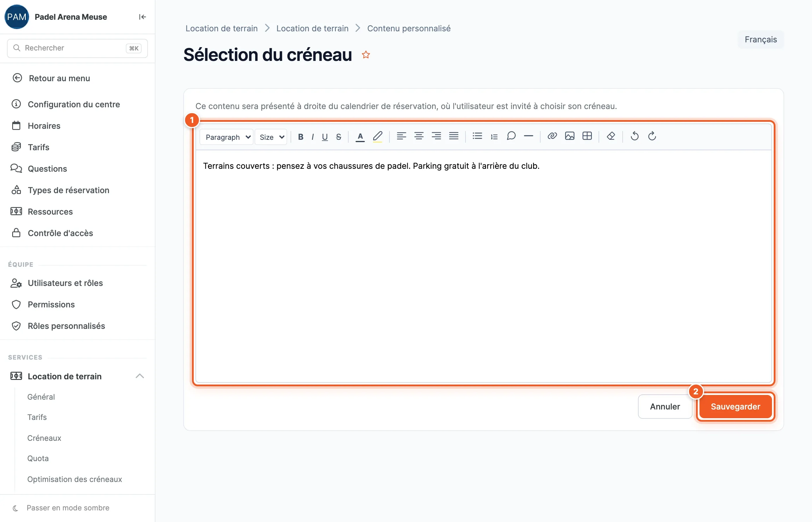812x522 pixels.
Task: Apply italic formatting in the editor
Action: (312, 137)
